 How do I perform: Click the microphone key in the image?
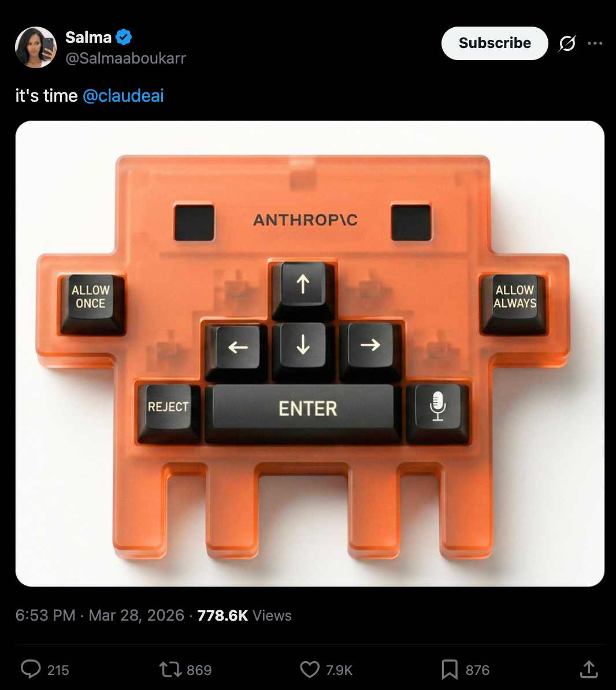437,411
